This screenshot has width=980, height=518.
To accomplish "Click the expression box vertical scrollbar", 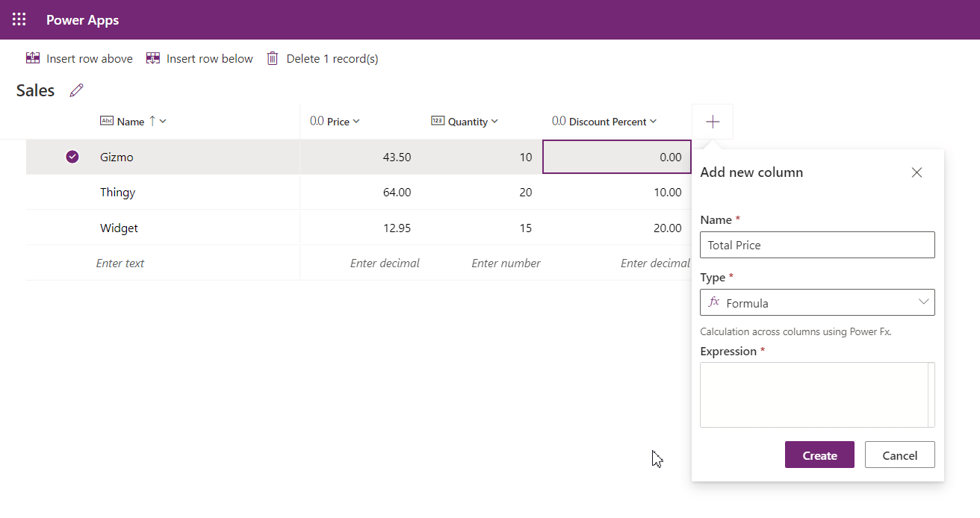I will [931, 395].
